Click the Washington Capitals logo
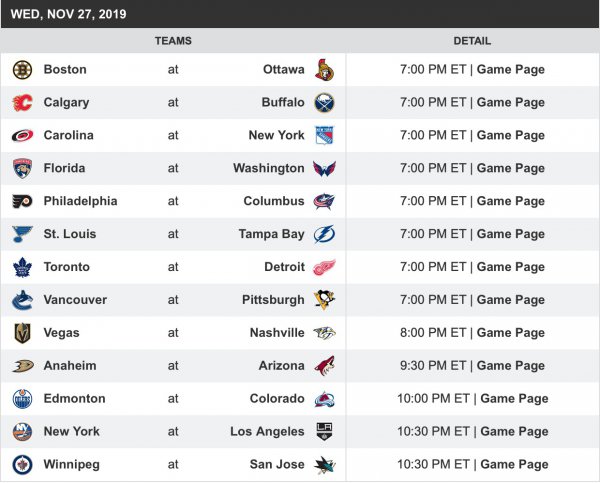 [x=324, y=169]
